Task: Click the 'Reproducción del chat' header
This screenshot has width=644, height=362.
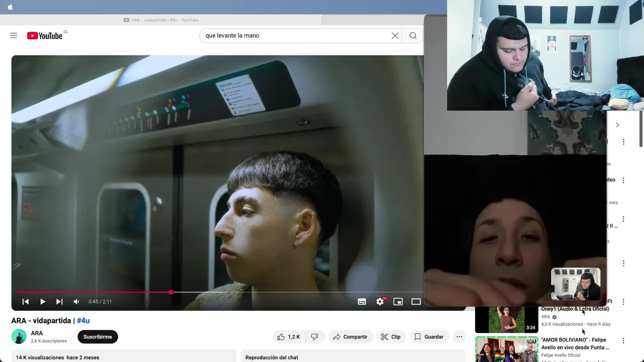Action: (272, 357)
